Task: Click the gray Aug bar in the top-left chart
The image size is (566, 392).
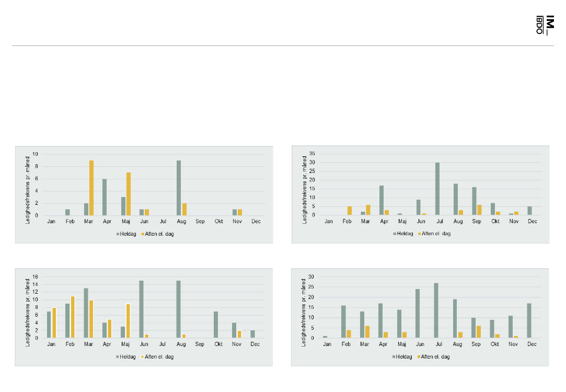Action: [x=179, y=188]
